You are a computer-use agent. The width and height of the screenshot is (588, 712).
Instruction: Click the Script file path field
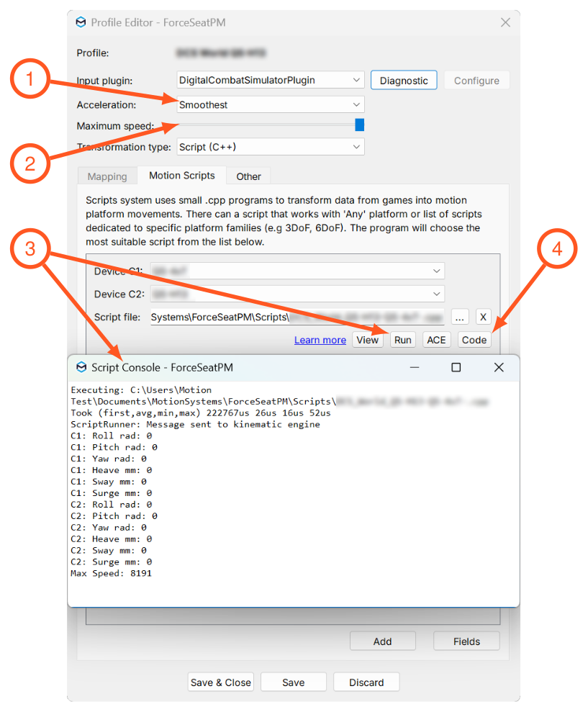click(297, 317)
